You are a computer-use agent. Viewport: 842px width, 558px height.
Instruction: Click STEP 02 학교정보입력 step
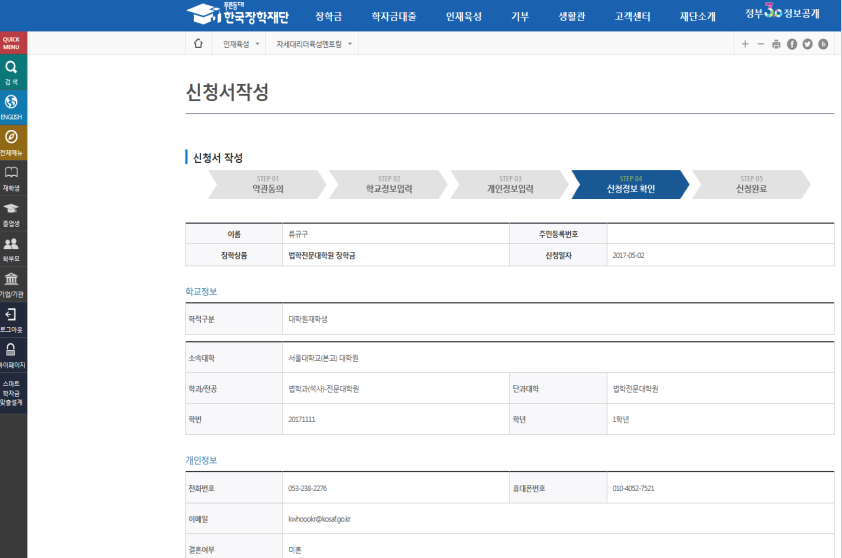coord(389,184)
